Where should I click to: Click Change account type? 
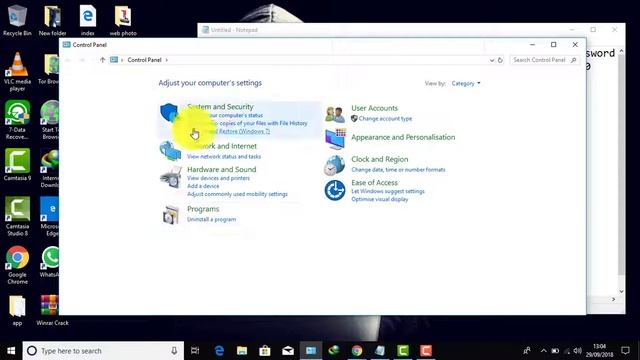coord(385,118)
